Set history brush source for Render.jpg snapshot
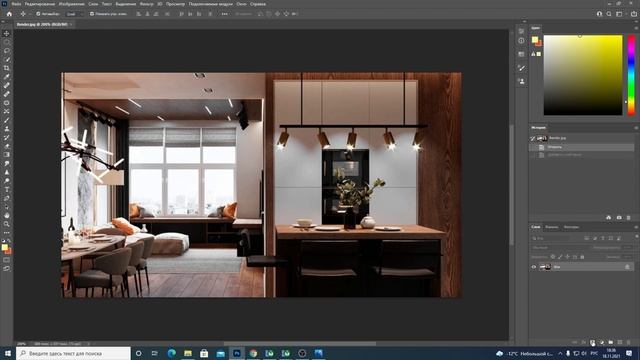 pyautogui.click(x=533, y=138)
